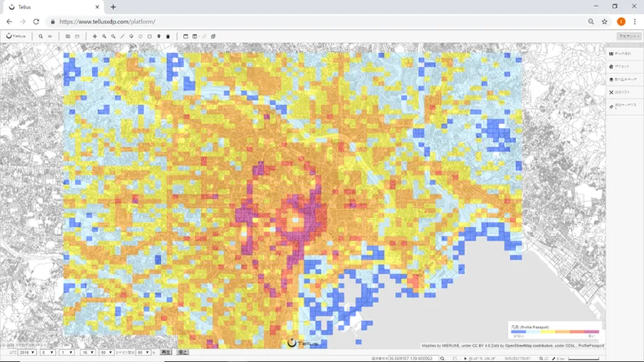Click the Profile Passport legend color bar

click(555, 332)
